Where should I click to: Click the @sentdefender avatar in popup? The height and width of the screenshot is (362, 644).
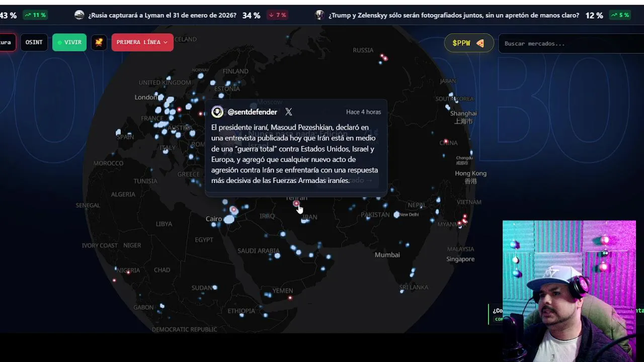[217, 112]
